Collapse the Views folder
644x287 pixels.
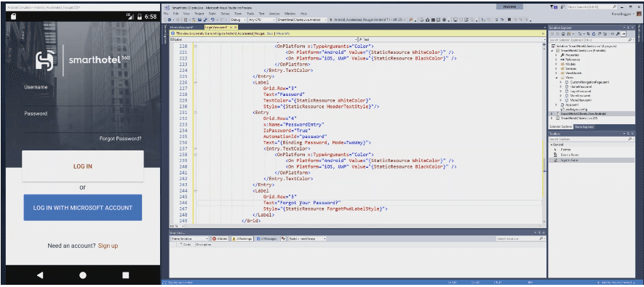556,78
